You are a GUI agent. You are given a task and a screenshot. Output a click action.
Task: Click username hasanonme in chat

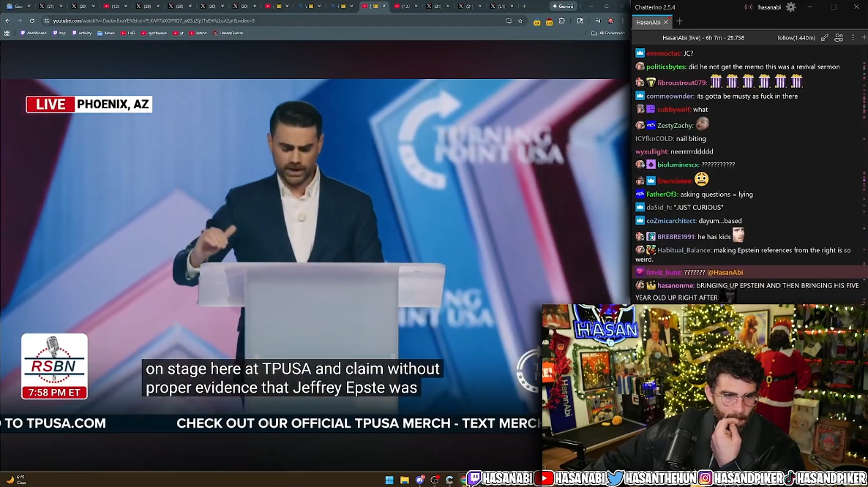pyautogui.click(x=676, y=286)
